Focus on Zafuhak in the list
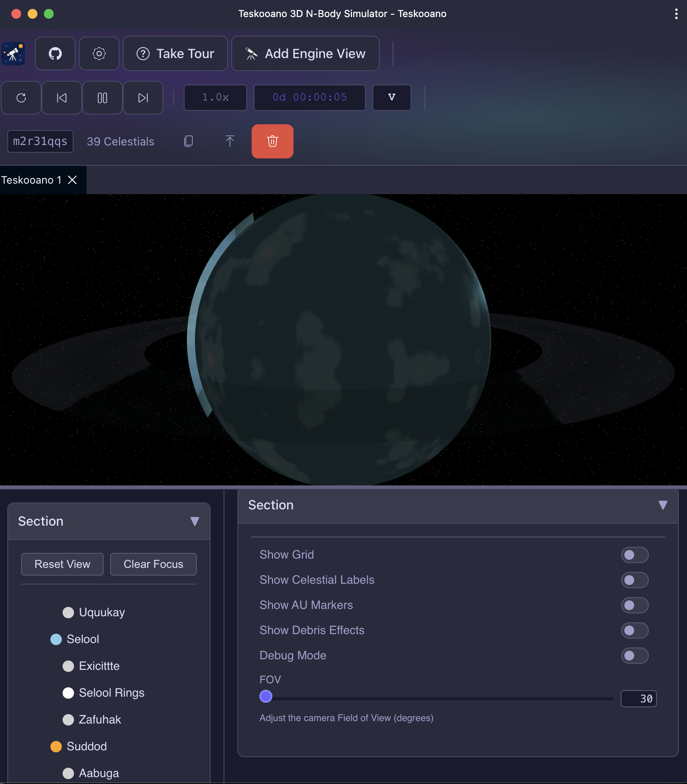Image resolution: width=687 pixels, height=784 pixels. coord(92,719)
